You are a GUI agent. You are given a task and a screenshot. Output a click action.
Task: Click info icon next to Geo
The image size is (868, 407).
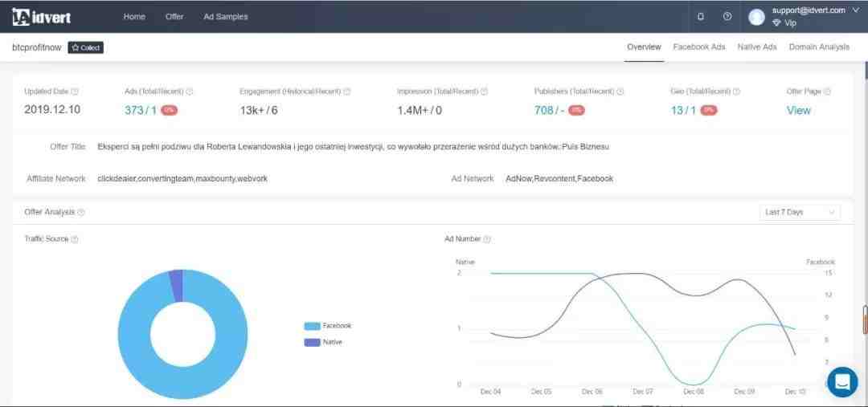pyautogui.click(x=737, y=92)
